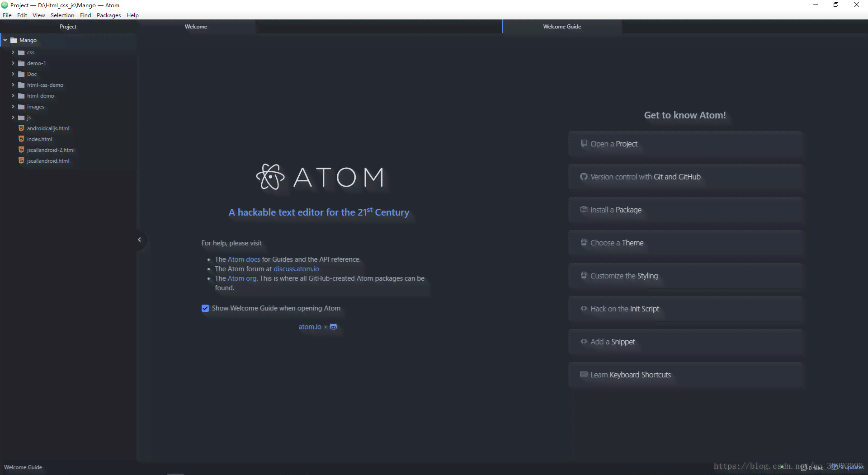868x475 pixels.
Task: Expand the html-demo folder chevron
Action: tap(13, 96)
